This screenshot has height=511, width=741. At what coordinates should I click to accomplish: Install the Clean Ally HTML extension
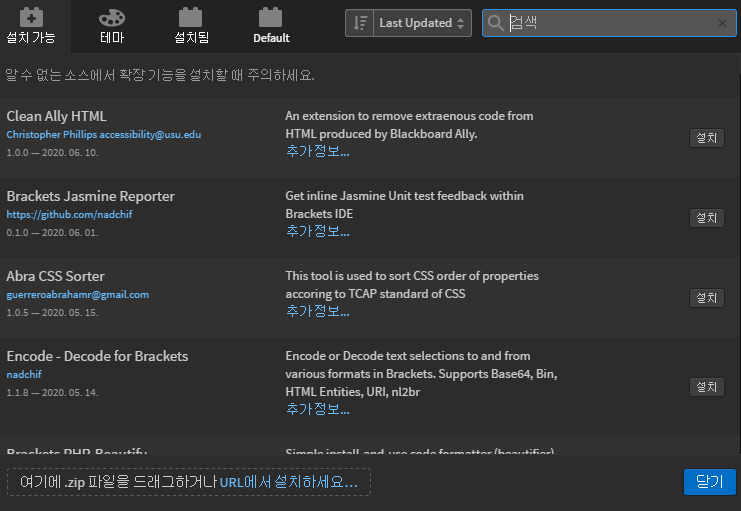(707, 138)
